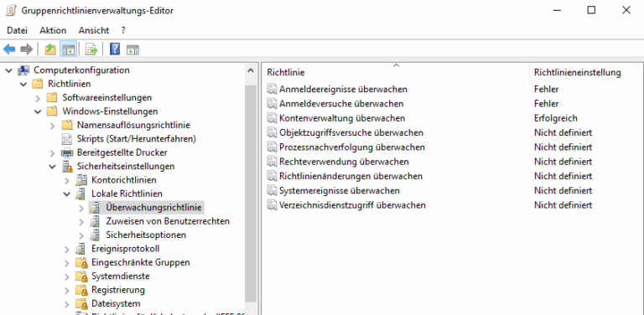Select Zuweisen von Benutzerrechten in tree
644x315 pixels.
[168, 221]
